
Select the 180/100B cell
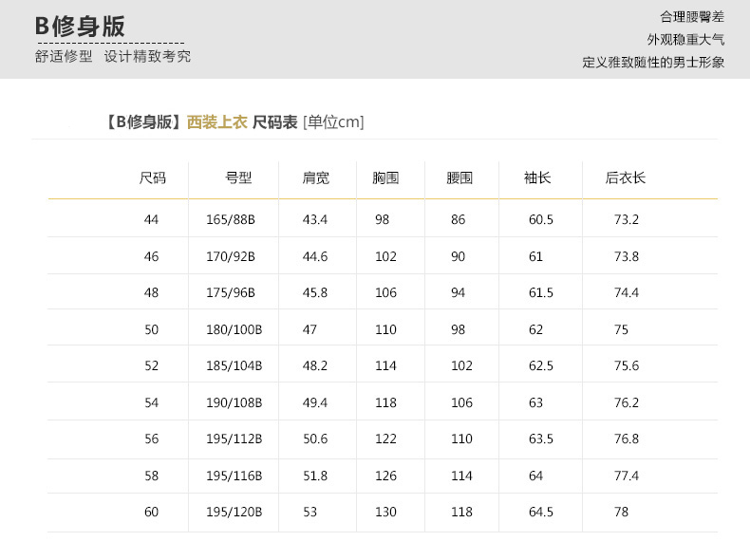(x=234, y=329)
